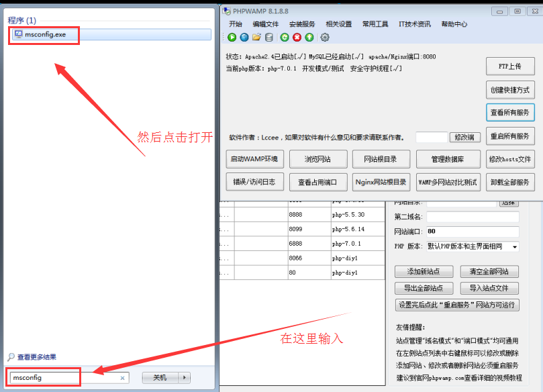The height and width of the screenshot is (392, 543).
Task: Open the 相关设置 menu
Action: 338,24
